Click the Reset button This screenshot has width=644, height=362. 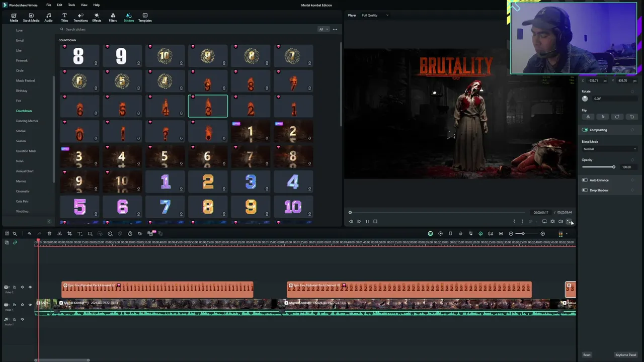(587, 355)
